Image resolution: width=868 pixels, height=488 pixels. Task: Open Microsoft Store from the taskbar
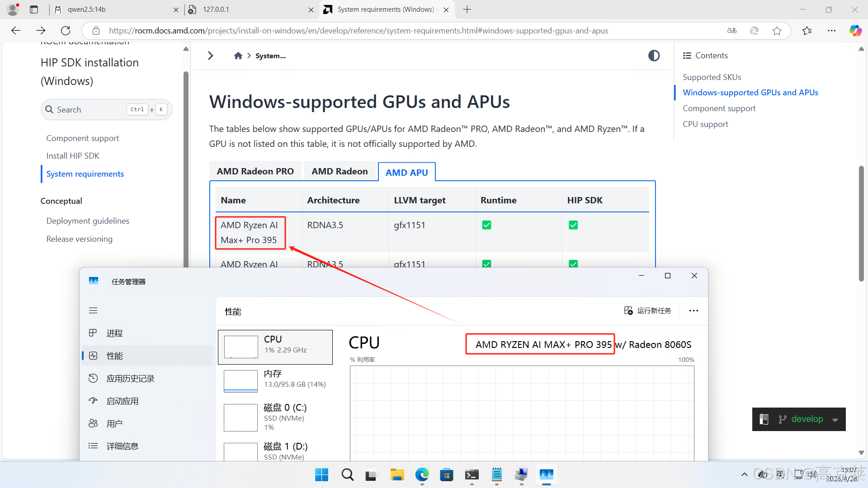pos(447,475)
